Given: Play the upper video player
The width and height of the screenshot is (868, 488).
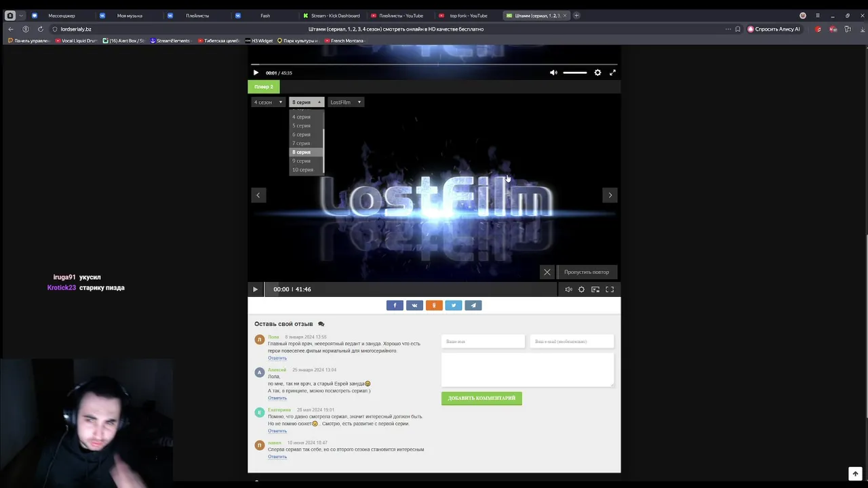Looking at the screenshot, I should [256, 73].
